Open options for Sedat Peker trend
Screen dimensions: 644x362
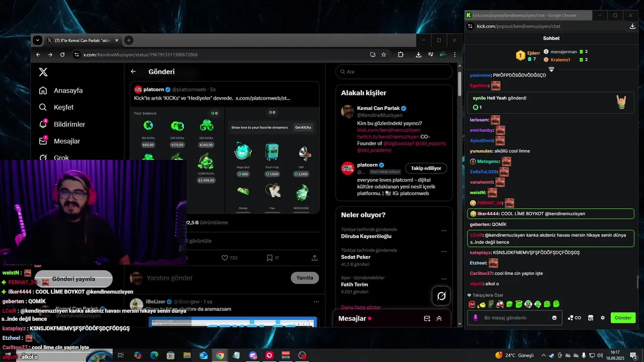pyautogui.click(x=444, y=251)
